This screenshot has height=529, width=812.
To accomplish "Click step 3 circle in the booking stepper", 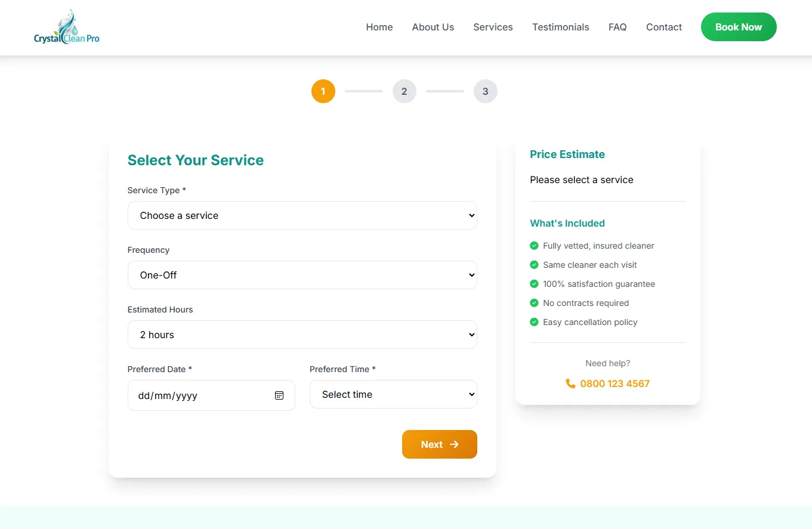I will click(486, 91).
